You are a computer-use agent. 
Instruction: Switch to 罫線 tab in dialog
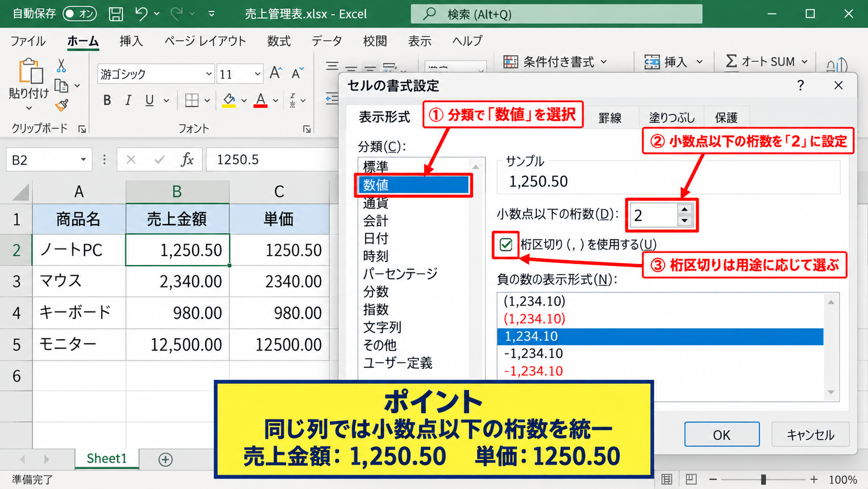pyautogui.click(x=610, y=118)
